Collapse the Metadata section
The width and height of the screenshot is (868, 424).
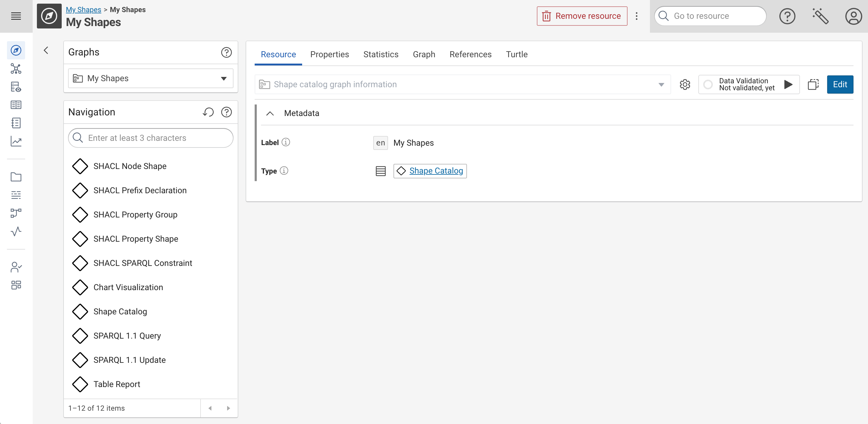pos(270,113)
